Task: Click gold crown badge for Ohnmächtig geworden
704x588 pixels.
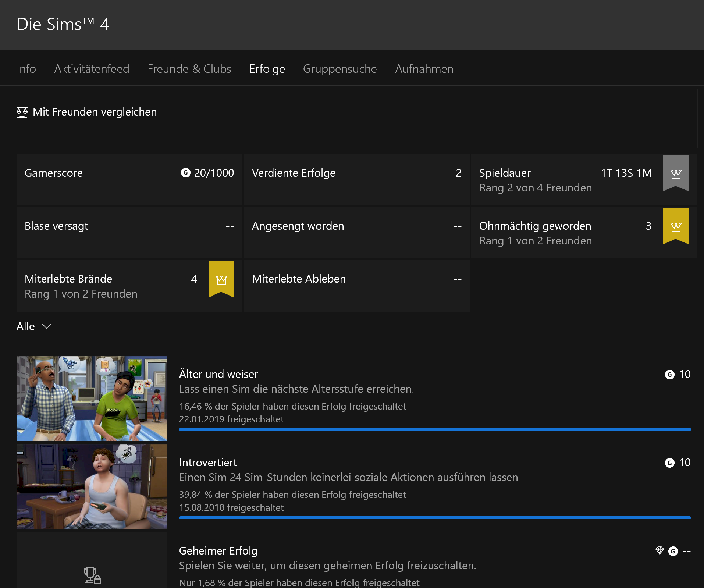Action: [676, 226]
